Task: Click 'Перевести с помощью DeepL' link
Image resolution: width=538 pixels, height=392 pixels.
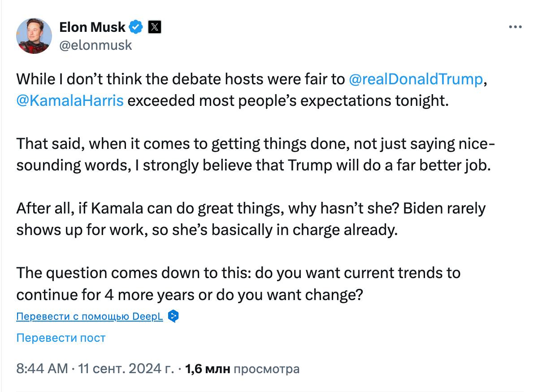Action: pos(89,317)
